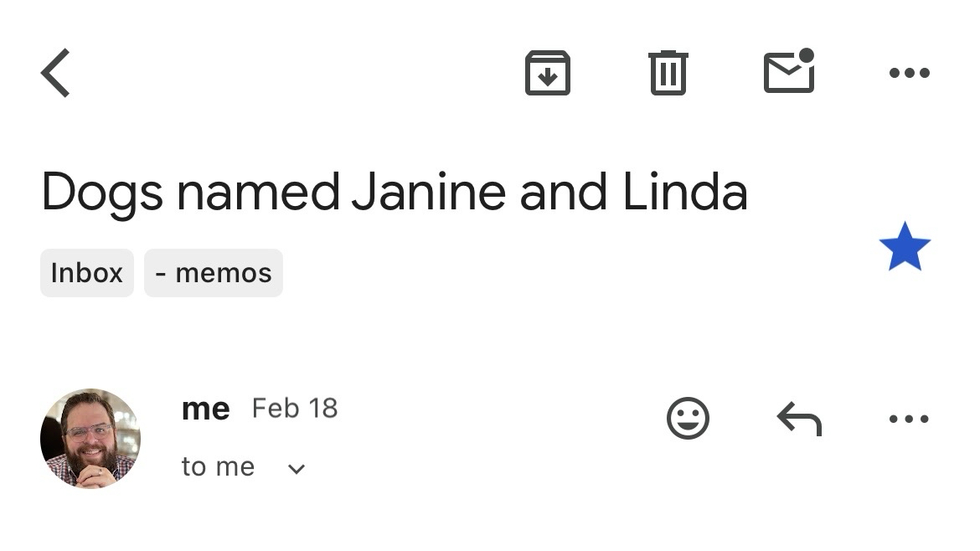The width and height of the screenshot is (980, 551).
Task: Unstar the blue starred email
Action: [x=905, y=247]
